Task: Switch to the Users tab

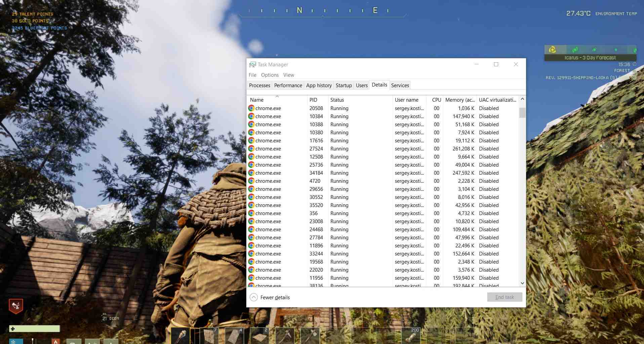Action: coord(362,85)
